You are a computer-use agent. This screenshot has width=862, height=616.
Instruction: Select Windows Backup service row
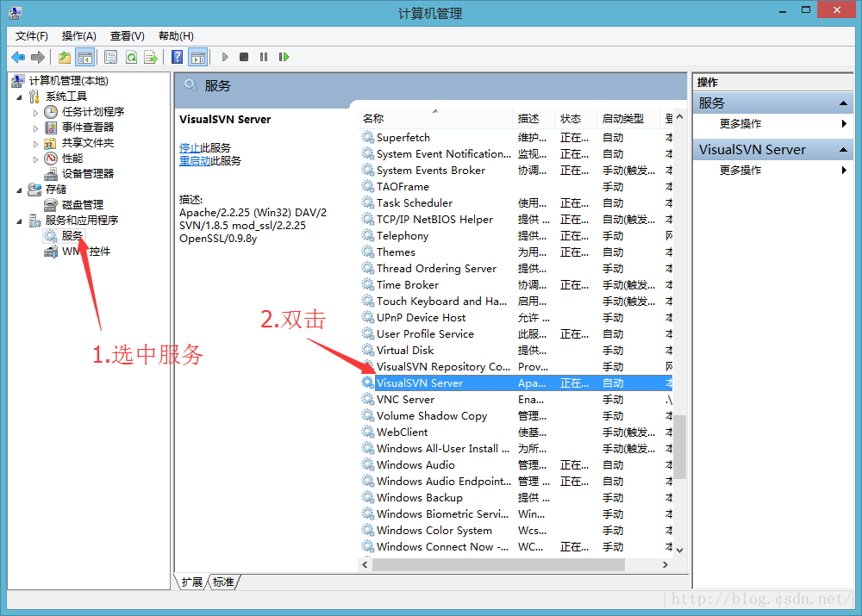(x=516, y=497)
